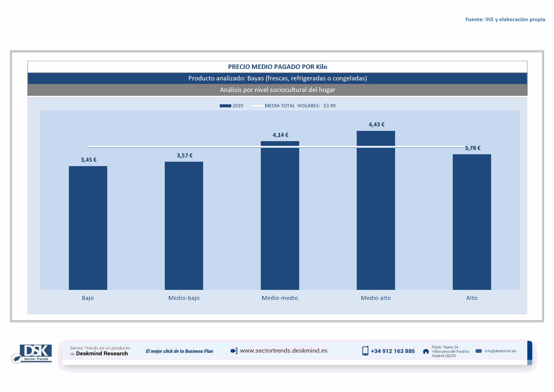Screen dimensions: 554x392
Task: Click phone number +34 912 163 886
Action: click(x=393, y=351)
